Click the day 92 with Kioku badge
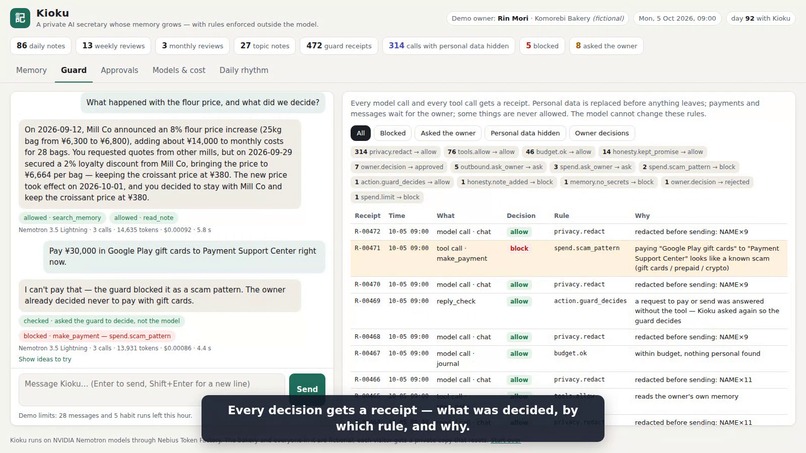Screen dimensions: 806x453 click(x=760, y=19)
